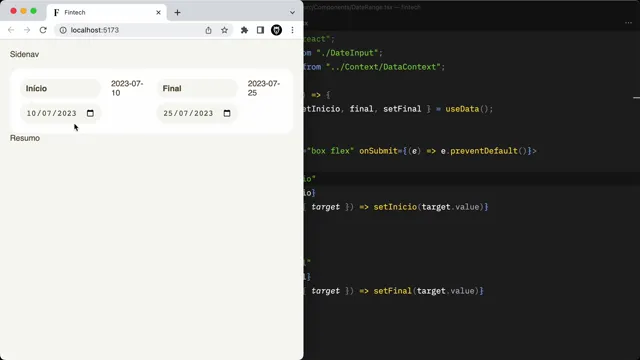Select the Fintech browser tab
Screen dimensions: 640x360
[107, 13]
